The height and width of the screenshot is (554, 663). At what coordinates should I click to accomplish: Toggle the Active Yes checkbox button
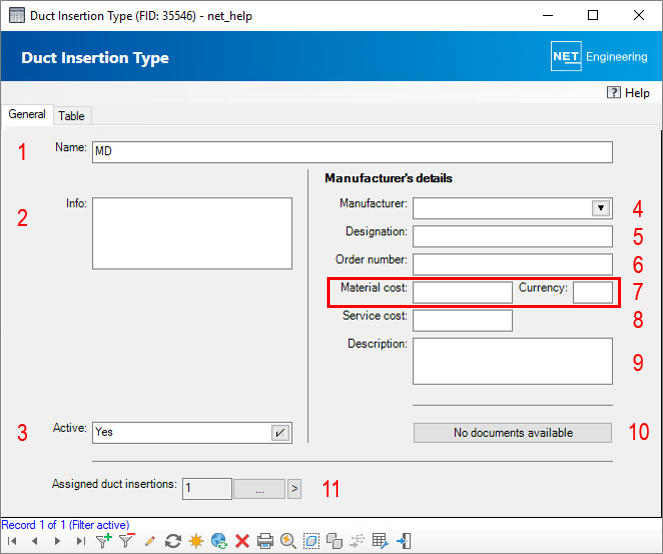280,433
